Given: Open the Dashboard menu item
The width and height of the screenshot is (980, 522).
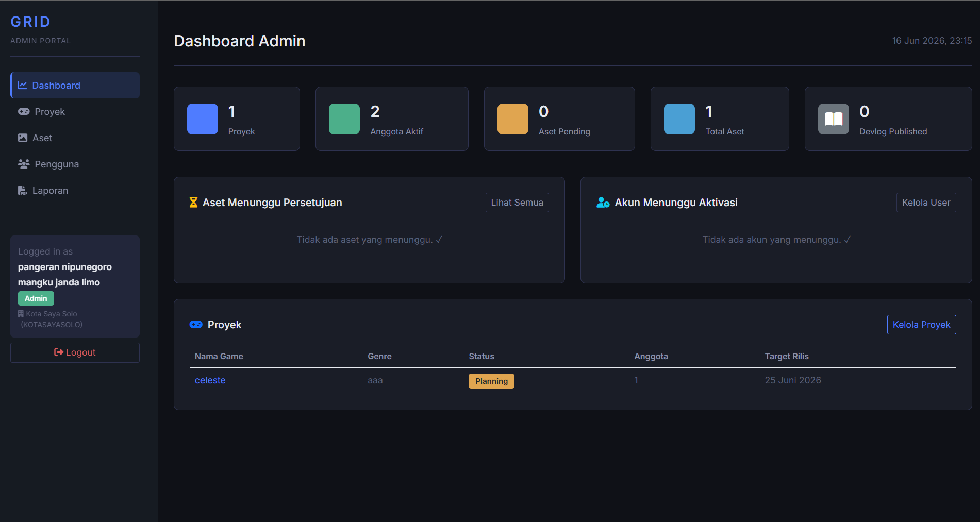Looking at the screenshot, I should 75,86.
